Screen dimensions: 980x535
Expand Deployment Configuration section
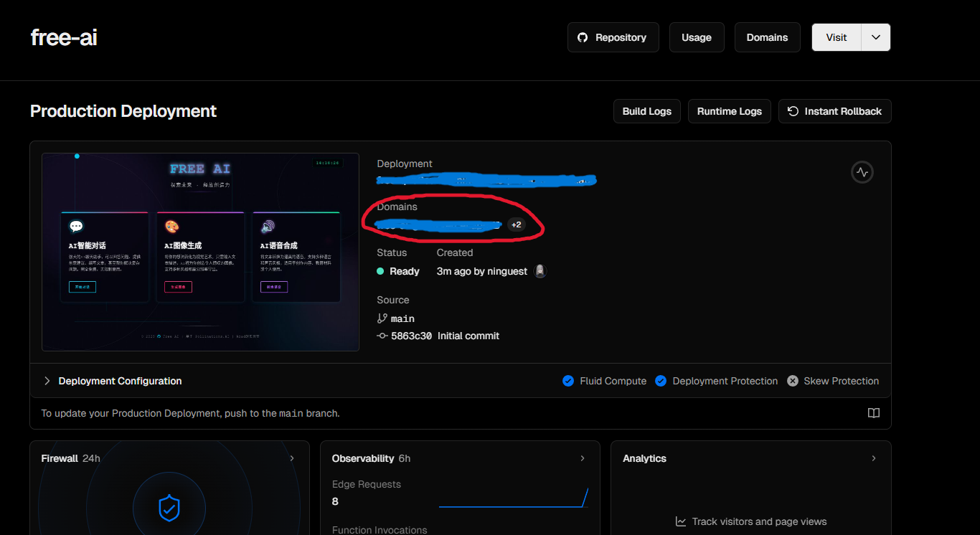[x=113, y=381]
